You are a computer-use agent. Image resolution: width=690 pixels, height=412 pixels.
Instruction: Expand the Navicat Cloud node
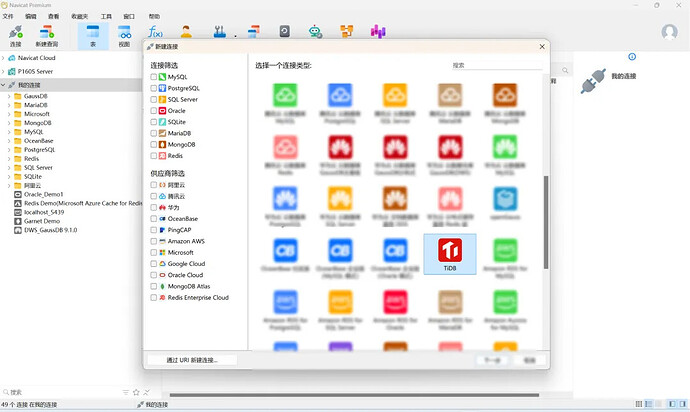tap(3, 58)
